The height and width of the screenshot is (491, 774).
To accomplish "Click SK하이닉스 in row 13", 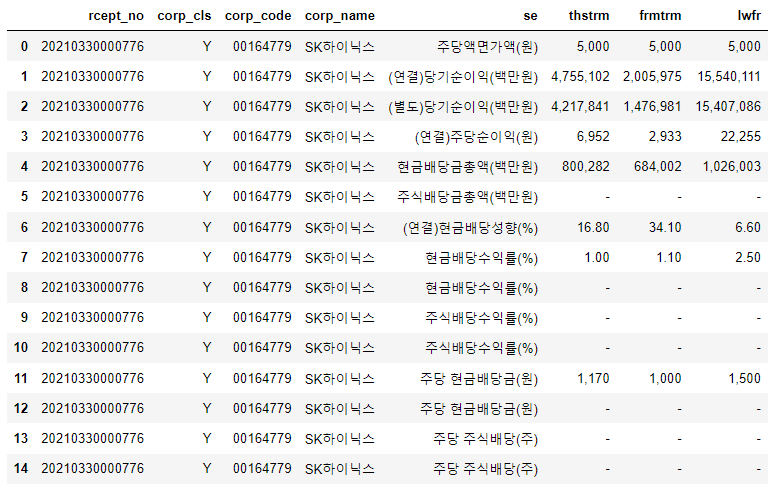I will [340, 439].
